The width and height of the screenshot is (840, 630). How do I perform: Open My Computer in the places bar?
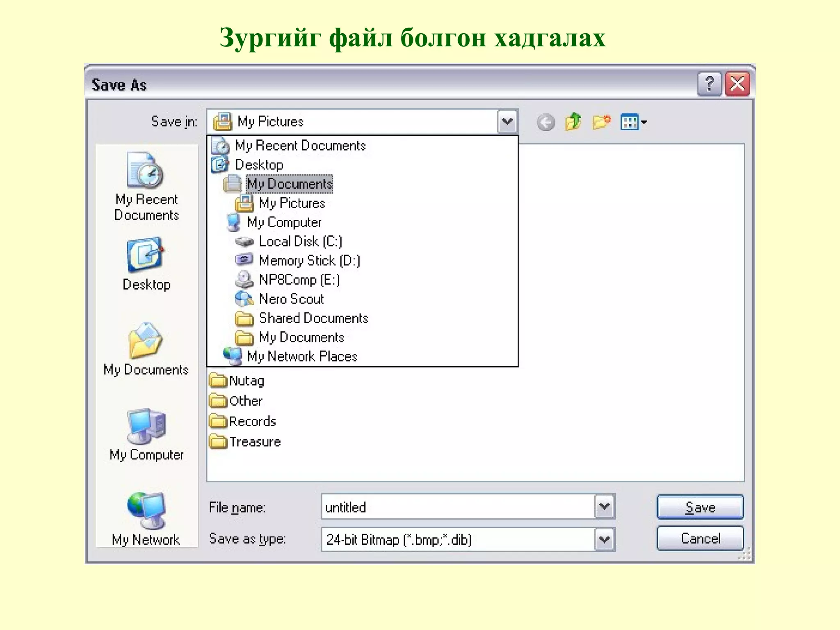point(146,435)
